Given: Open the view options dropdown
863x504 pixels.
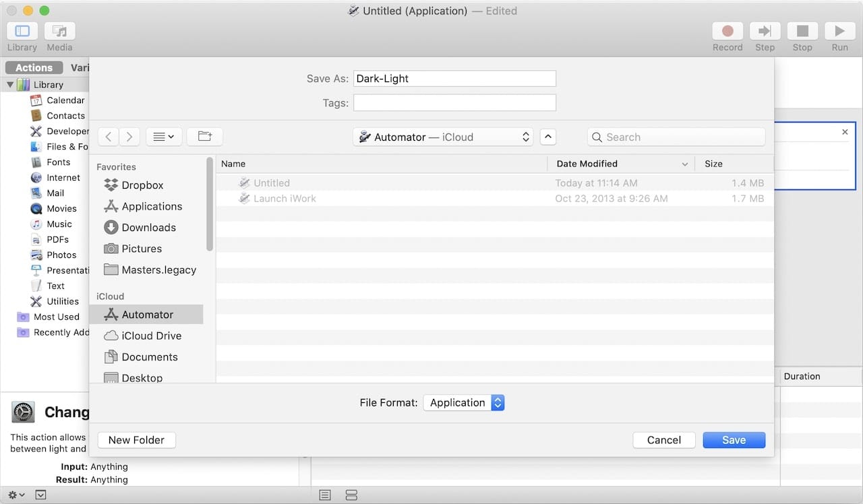Looking at the screenshot, I should (x=163, y=137).
